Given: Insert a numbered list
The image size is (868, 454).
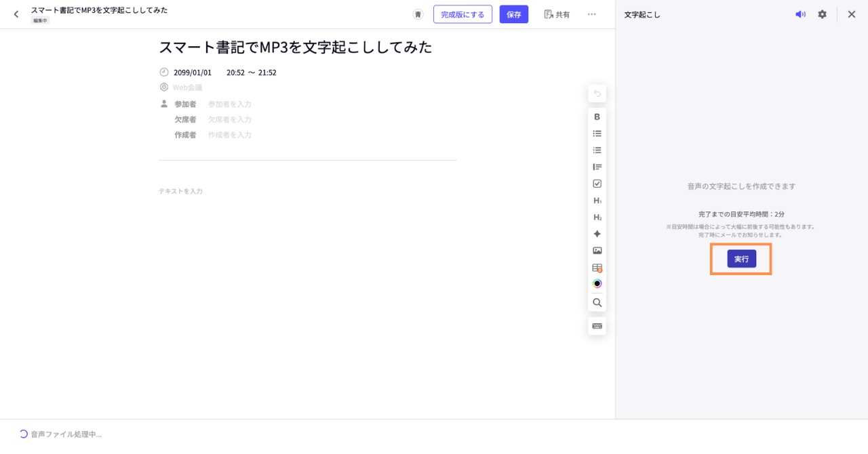Looking at the screenshot, I should click(597, 150).
